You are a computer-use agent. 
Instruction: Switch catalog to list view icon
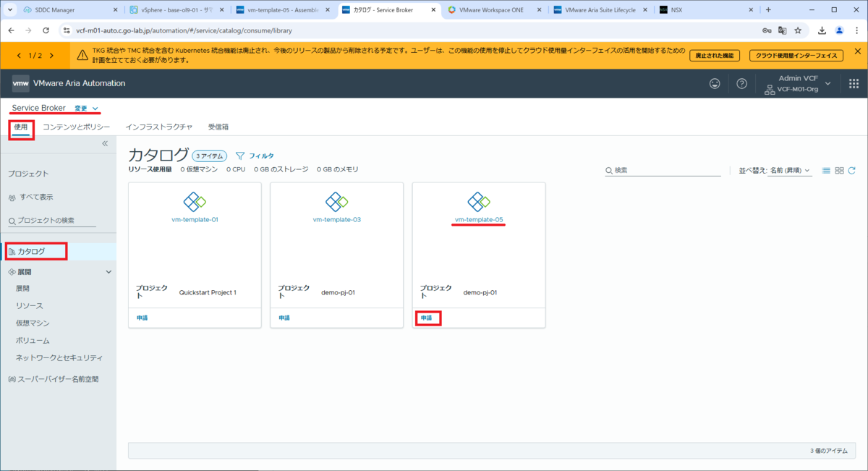[x=826, y=171]
